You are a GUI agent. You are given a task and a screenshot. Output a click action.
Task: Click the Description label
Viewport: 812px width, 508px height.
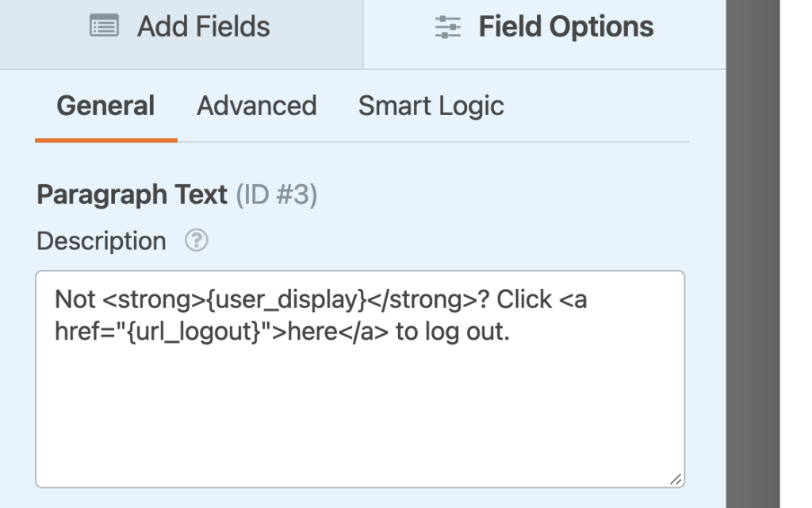pos(101,241)
